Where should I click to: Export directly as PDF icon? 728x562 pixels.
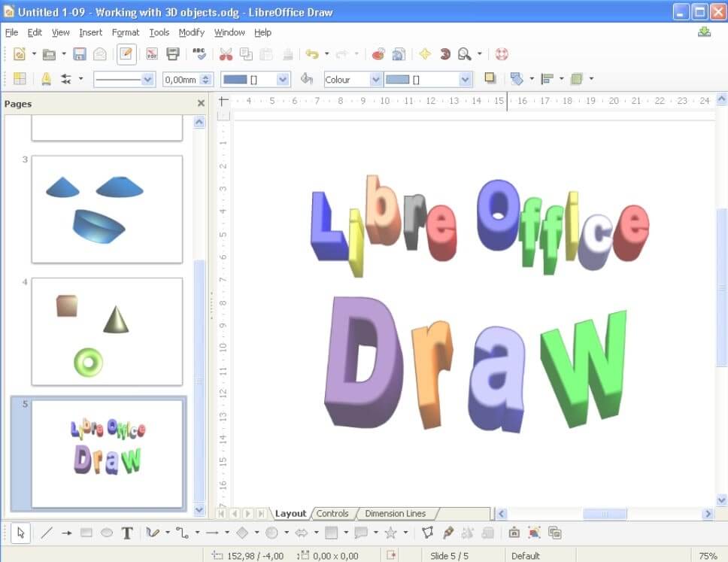[152, 54]
